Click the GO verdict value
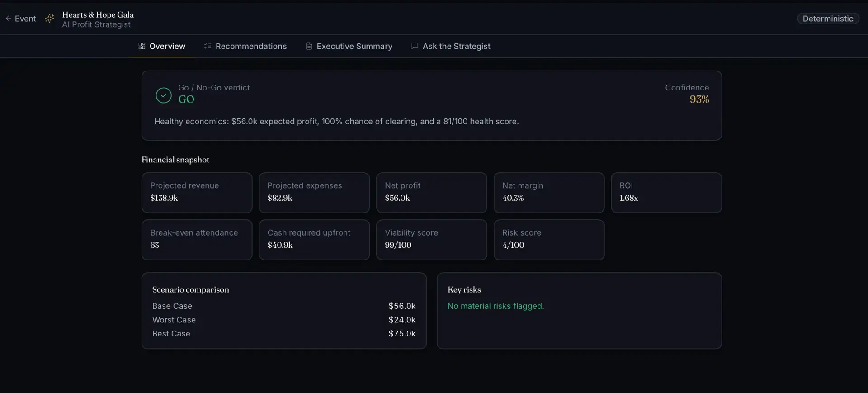Viewport: 868px width, 393px height. 186,99
